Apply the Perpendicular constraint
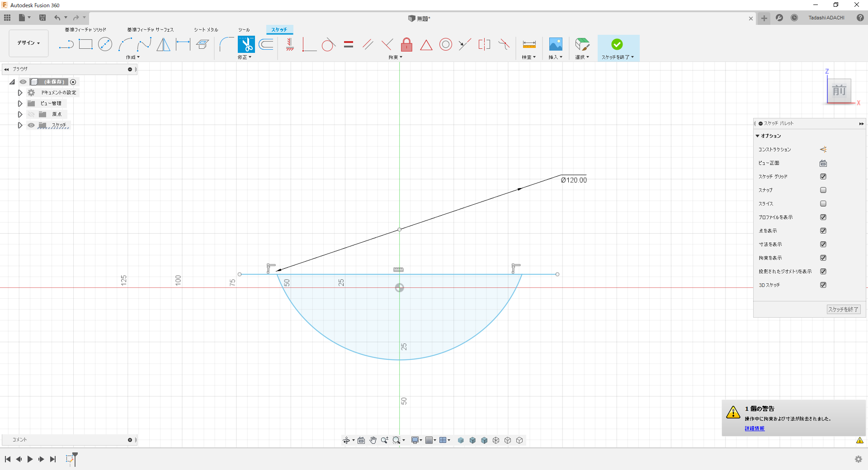868x470 pixels. click(387, 44)
